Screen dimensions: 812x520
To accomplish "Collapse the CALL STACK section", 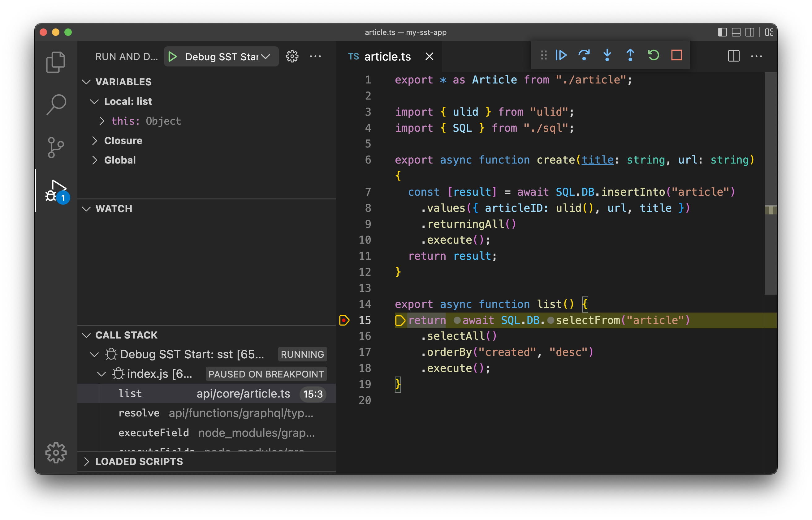I will (87, 335).
